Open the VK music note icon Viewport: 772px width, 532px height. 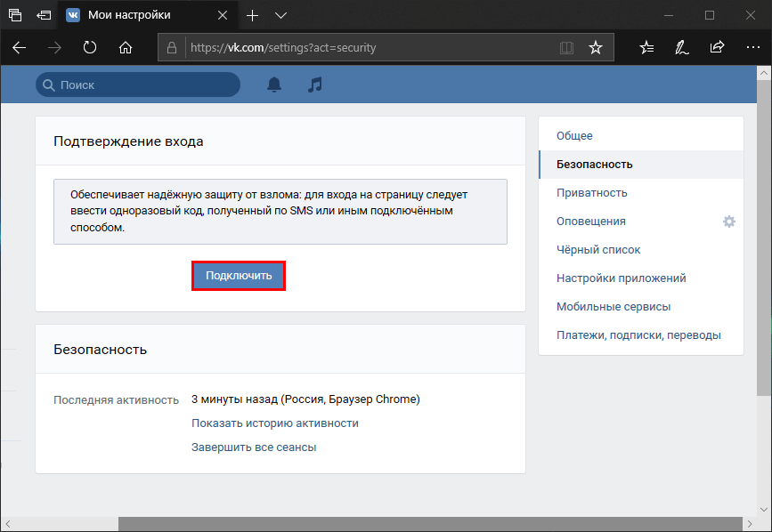pos(315,85)
